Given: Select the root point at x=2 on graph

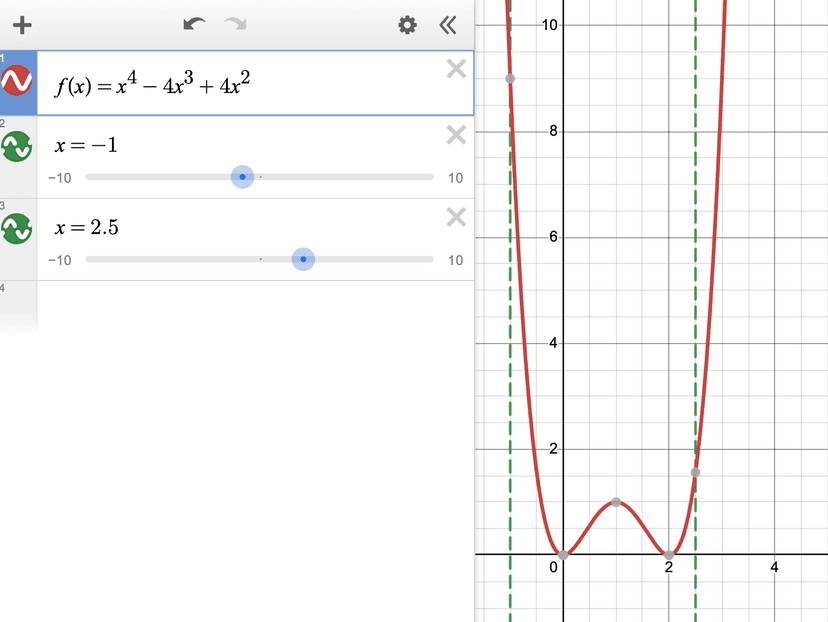Looking at the screenshot, I should pos(669,554).
